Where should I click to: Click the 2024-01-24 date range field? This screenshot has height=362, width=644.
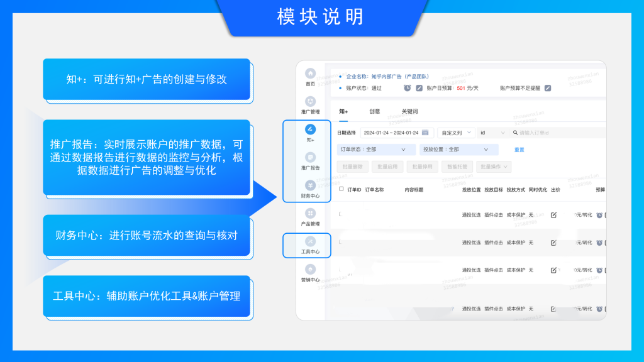point(396,133)
